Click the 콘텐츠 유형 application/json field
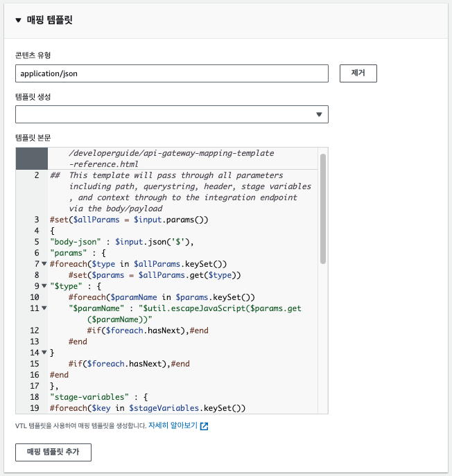This screenshot has width=452, height=476. pos(172,73)
